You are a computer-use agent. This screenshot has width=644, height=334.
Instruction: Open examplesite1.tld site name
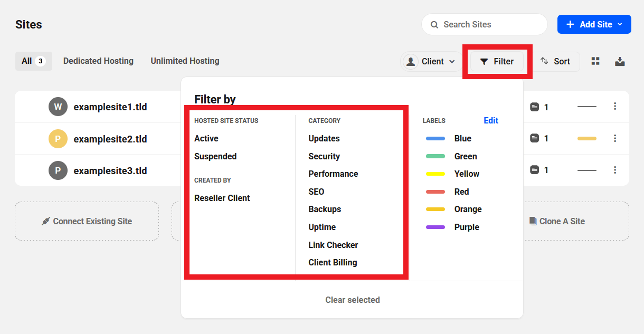pos(110,107)
